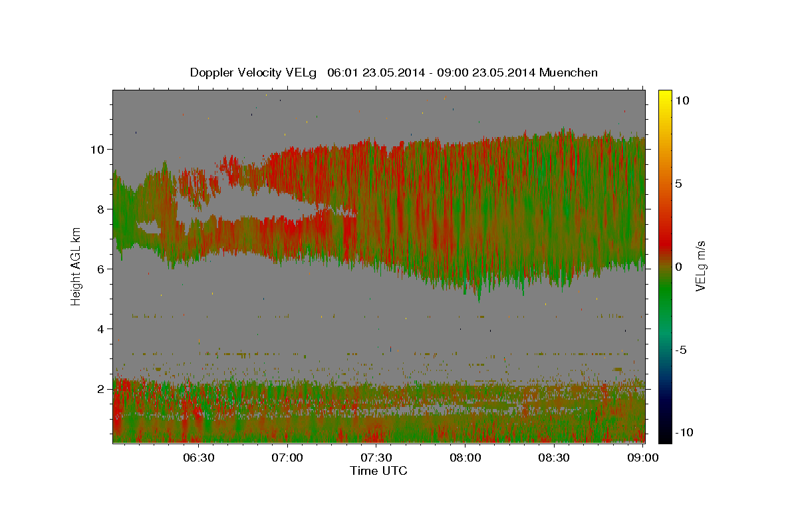This screenshot has height=532, width=798.
Task: Click the 'Height AGL km' axis label
Action: 76,266
